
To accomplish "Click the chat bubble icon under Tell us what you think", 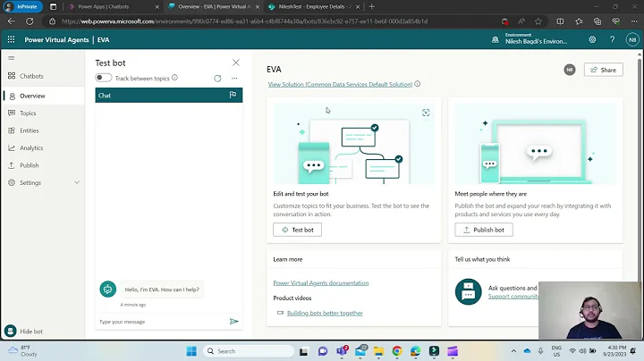I will (x=468, y=291).
